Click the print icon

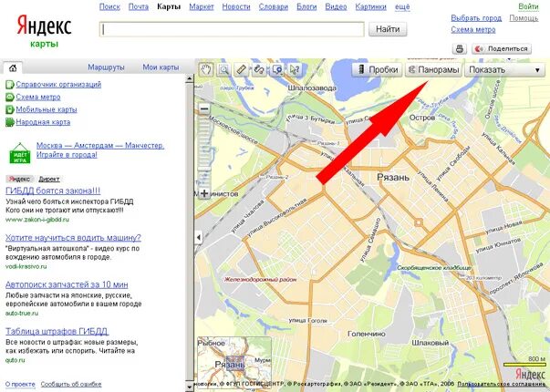point(460,48)
